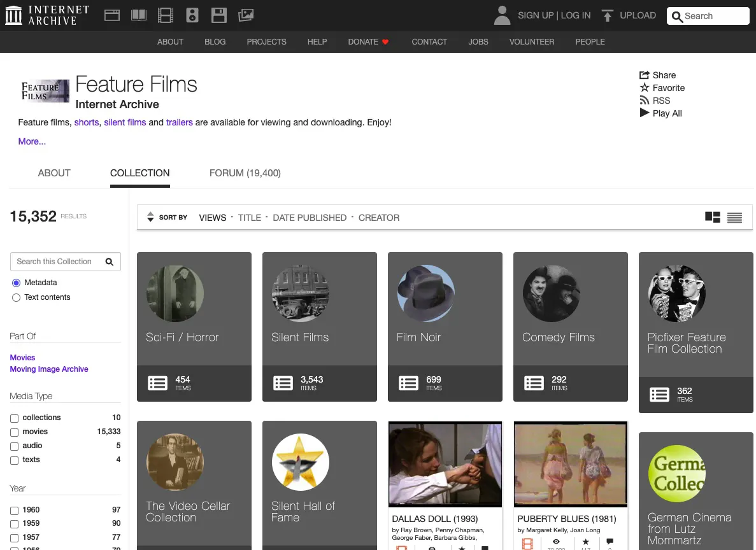Click the list icon on Picfixer card

click(x=659, y=395)
